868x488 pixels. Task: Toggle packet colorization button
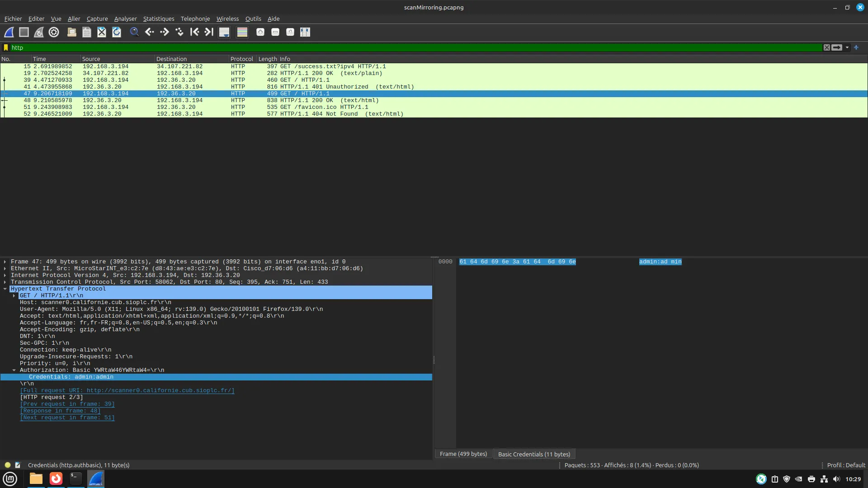click(x=242, y=32)
